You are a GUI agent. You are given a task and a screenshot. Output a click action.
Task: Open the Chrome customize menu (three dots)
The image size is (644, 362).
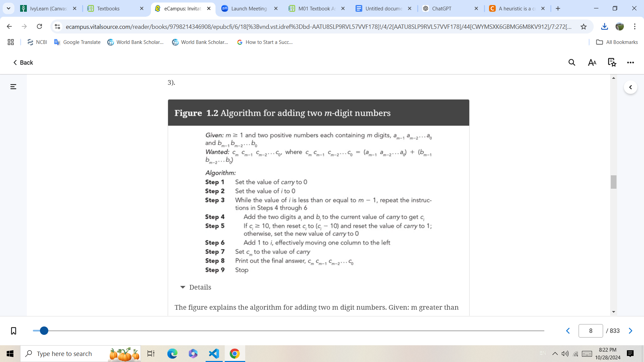[635, 26]
